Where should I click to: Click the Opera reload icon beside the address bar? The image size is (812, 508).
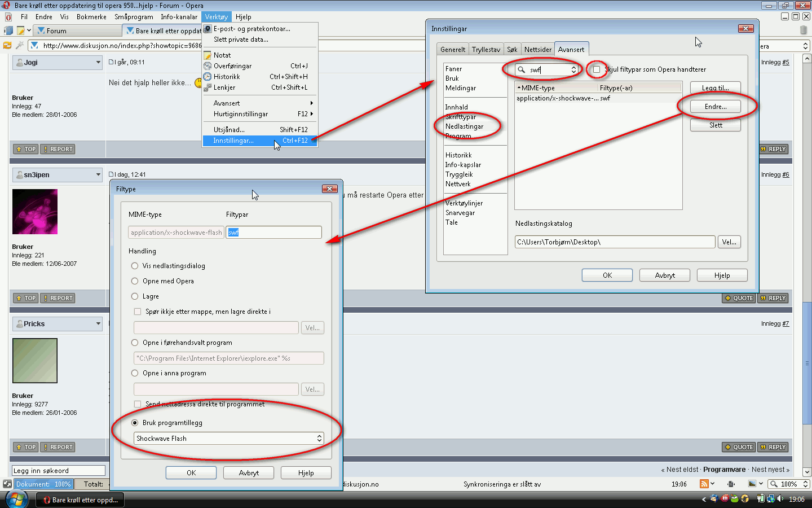(x=7, y=45)
